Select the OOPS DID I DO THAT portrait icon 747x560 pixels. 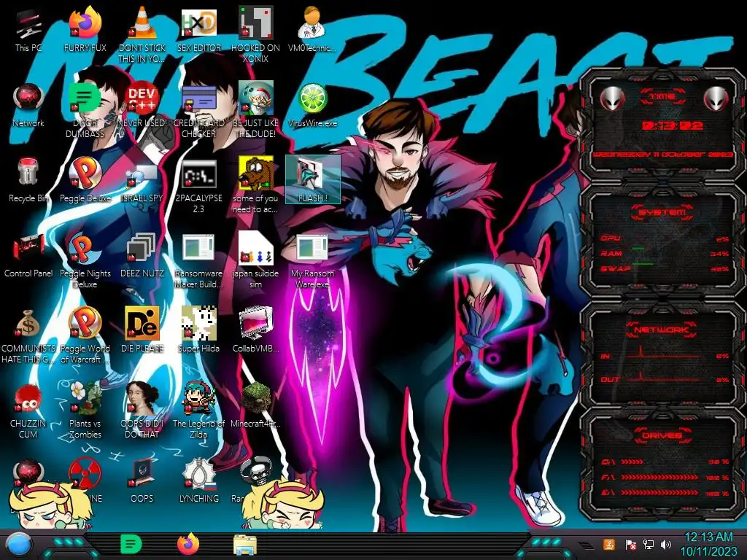[x=142, y=411]
